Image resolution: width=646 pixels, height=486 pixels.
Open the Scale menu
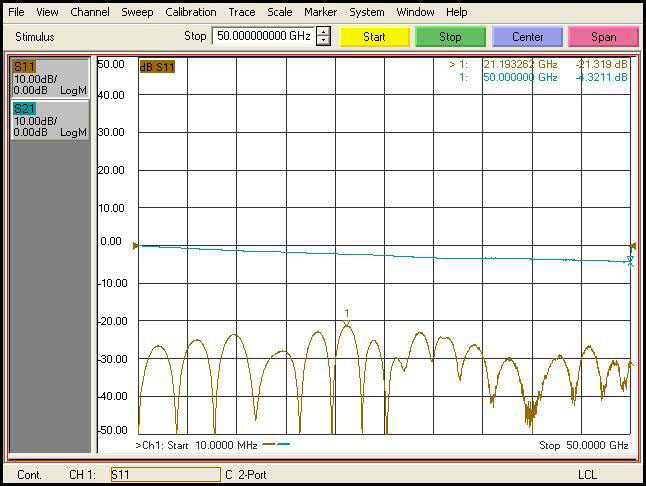pyautogui.click(x=280, y=12)
